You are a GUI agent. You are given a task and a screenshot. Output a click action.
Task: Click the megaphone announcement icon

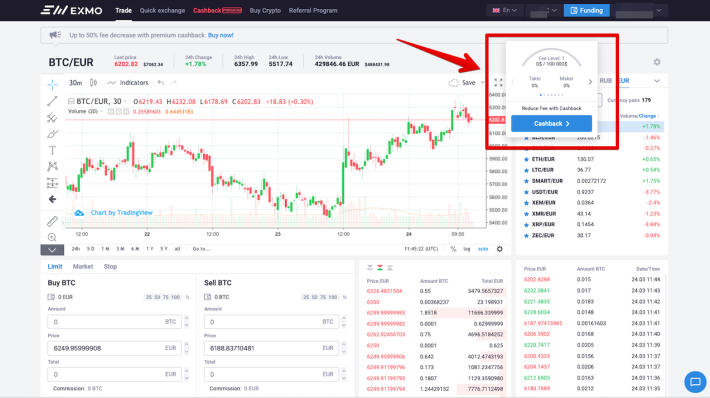[55, 35]
